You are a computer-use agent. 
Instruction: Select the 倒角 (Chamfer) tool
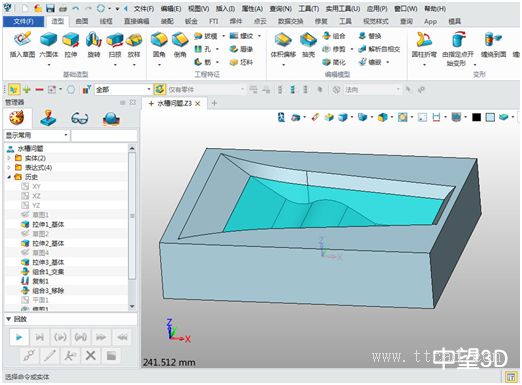point(180,45)
